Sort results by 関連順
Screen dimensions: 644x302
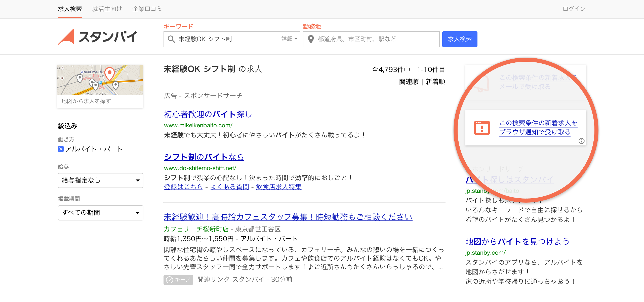click(409, 82)
